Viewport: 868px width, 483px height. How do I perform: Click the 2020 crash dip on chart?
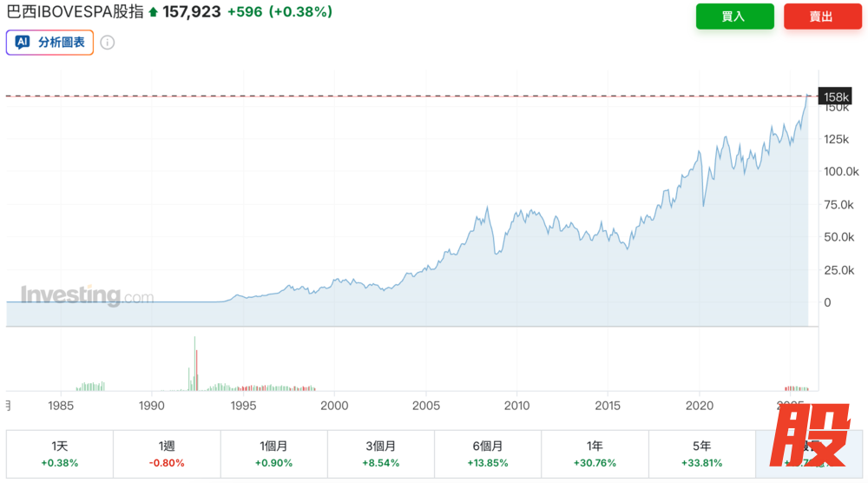(703, 205)
